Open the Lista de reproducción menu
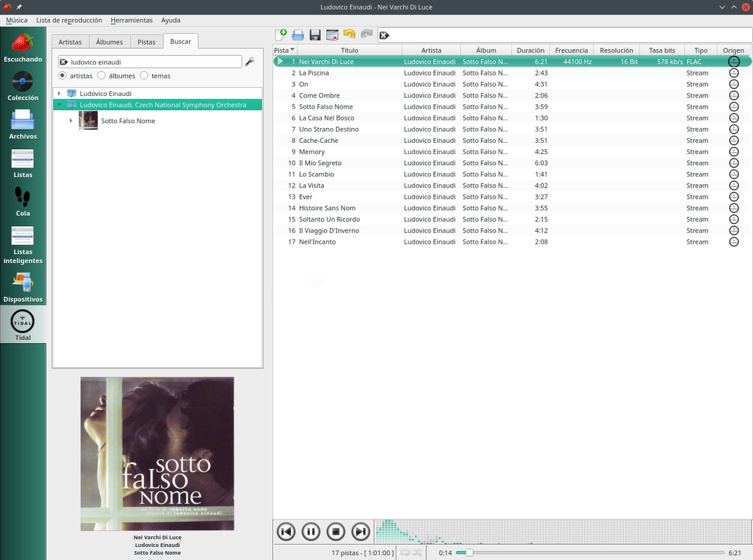 [69, 20]
